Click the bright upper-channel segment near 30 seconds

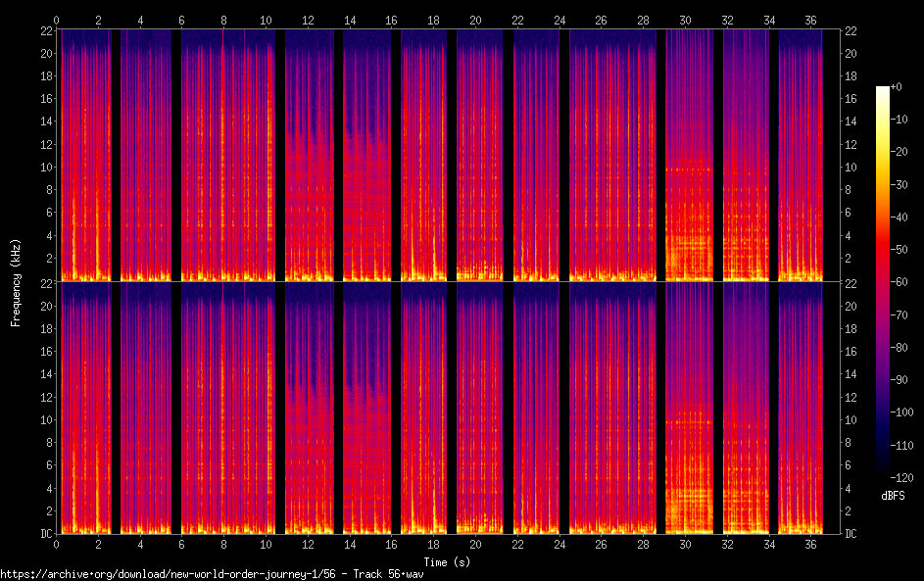(691, 225)
